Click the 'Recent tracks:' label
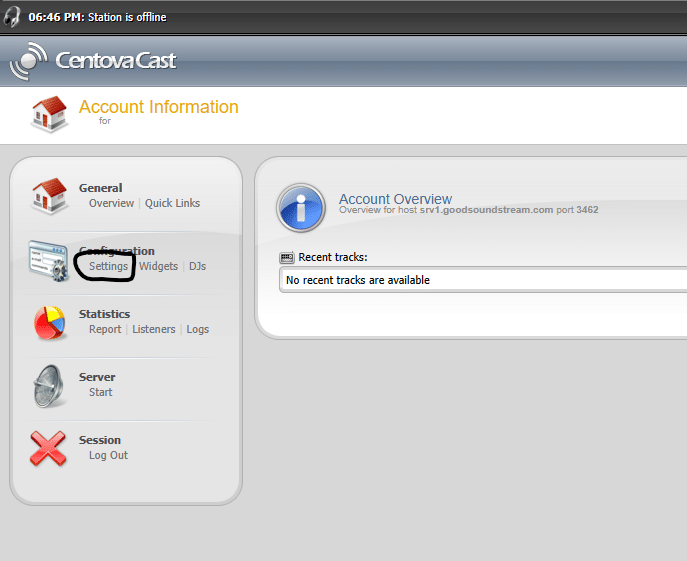The image size is (687, 561). coord(333,257)
